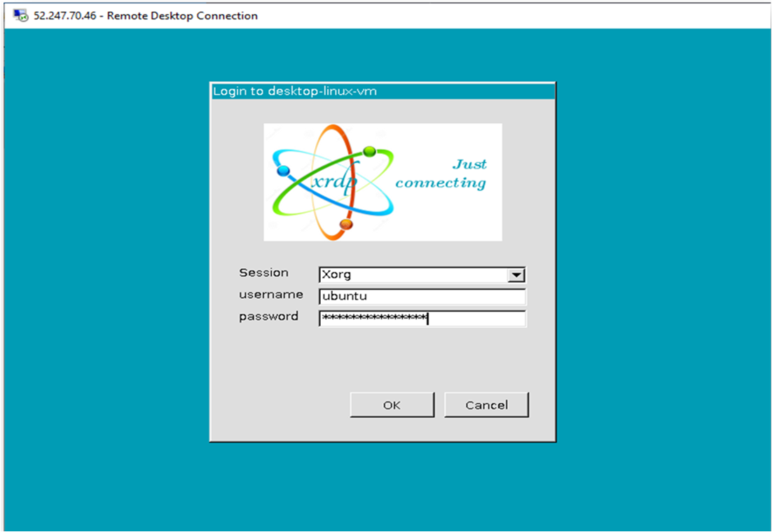Click the "Login to desktop-linux-vm" title
772x532 pixels.
point(295,91)
